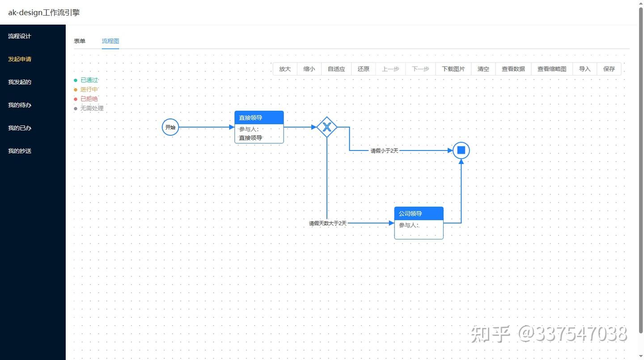Screen dimensions: 644x360
Task: Switch to the 表单 tab
Action: pyautogui.click(x=79, y=41)
